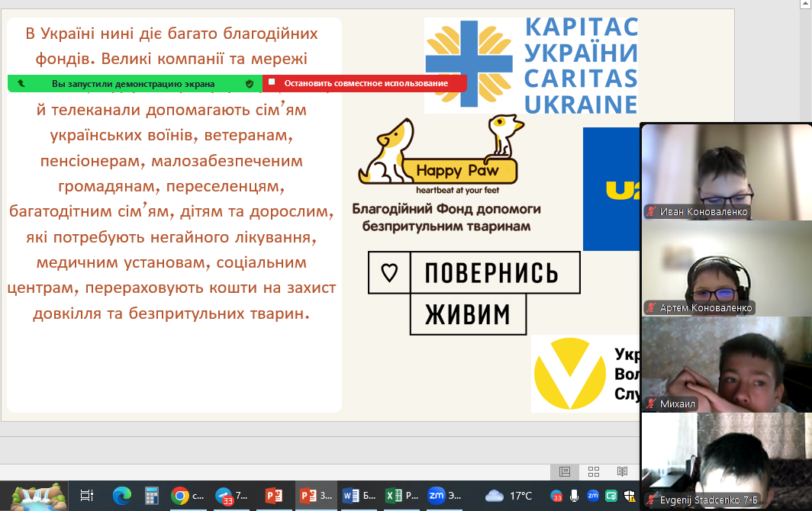The image size is (812, 511).
Task: Open Task View on the taskbar
Action: (x=87, y=496)
